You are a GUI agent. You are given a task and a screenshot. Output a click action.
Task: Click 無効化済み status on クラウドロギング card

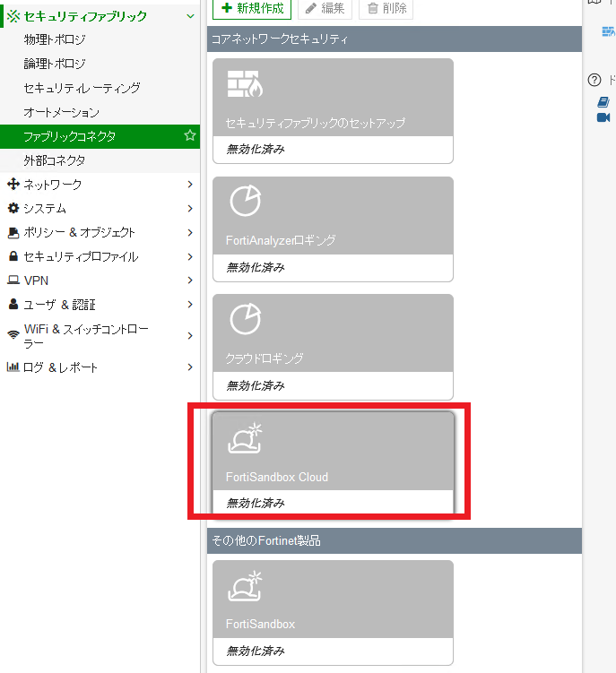click(x=256, y=386)
